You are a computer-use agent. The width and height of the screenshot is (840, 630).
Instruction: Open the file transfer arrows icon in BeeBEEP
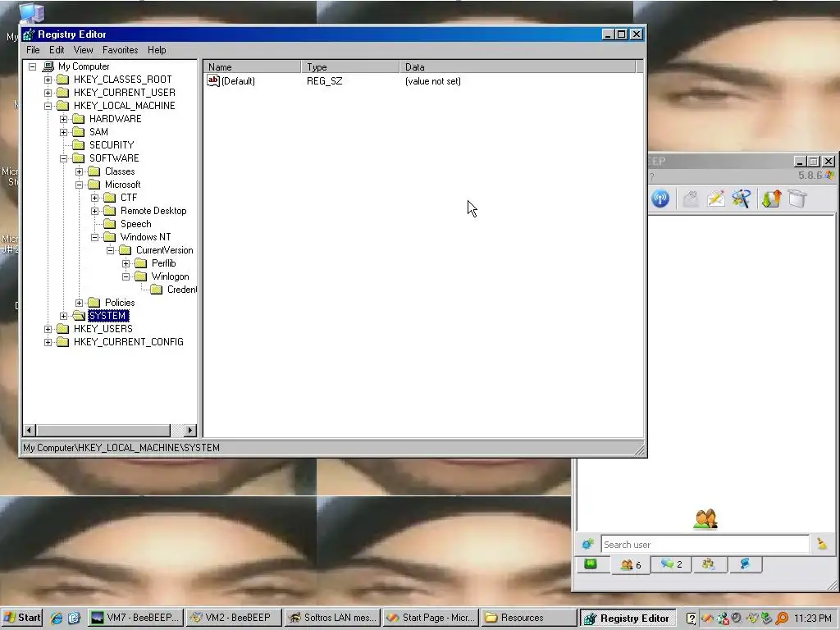point(771,199)
